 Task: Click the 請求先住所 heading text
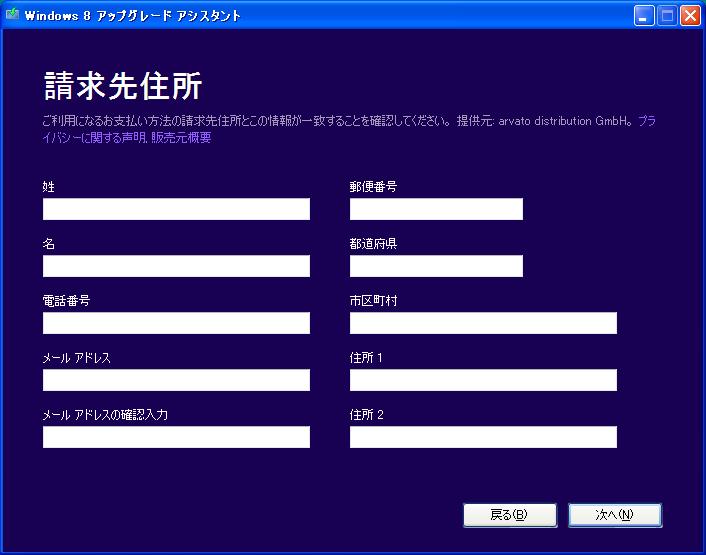point(123,86)
